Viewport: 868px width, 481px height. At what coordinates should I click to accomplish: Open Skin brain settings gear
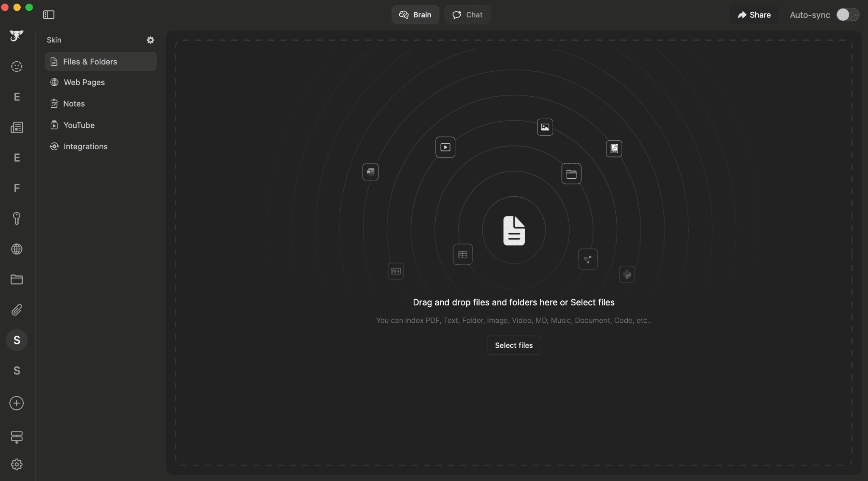click(x=150, y=40)
